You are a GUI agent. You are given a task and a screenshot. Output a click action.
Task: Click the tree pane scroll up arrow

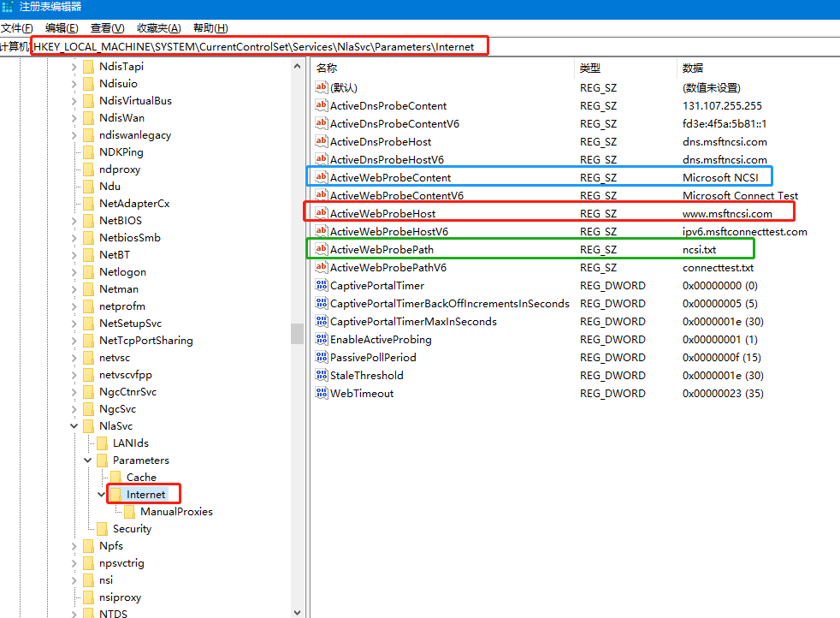pyautogui.click(x=298, y=67)
